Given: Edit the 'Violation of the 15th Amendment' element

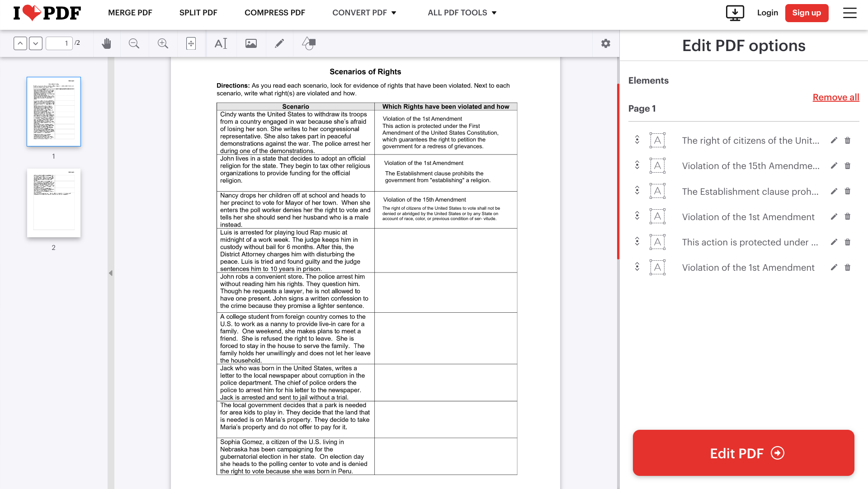Looking at the screenshot, I should pyautogui.click(x=834, y=165).
